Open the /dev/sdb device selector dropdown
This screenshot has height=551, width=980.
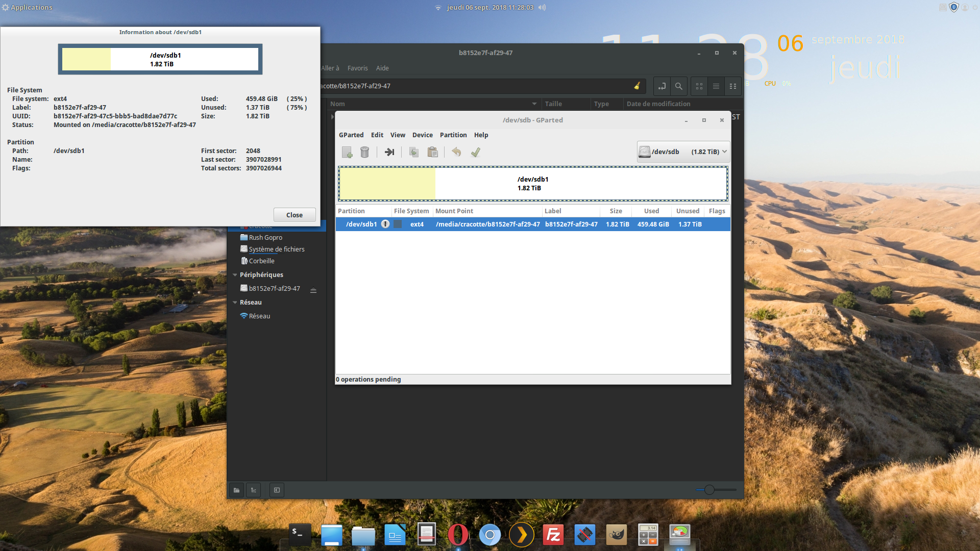click(x=683, y=152)
